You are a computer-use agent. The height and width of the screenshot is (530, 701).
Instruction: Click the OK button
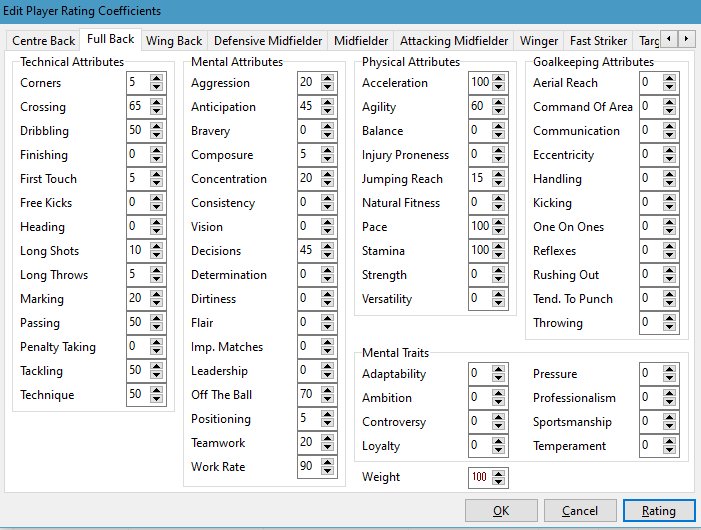coord(501,511)
